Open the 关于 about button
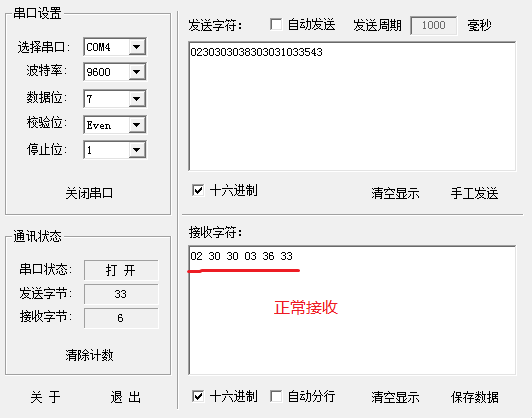 point(45,397)
